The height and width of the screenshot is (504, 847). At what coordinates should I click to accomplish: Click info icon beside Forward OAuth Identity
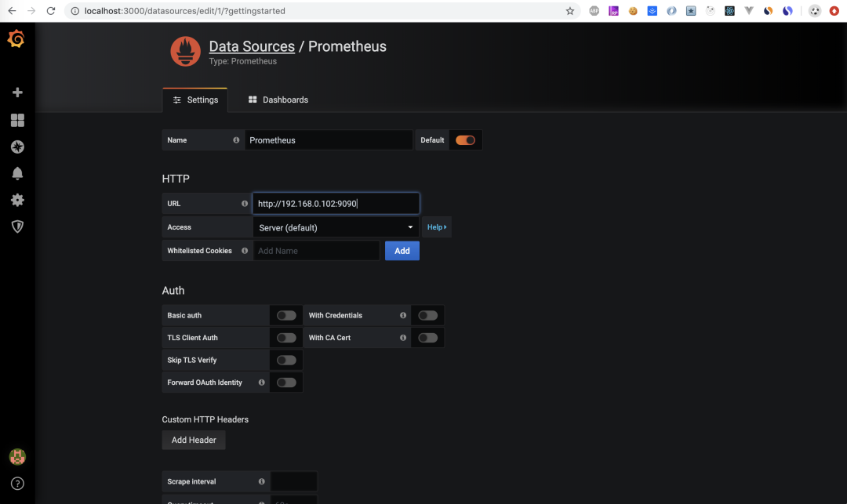261,382
